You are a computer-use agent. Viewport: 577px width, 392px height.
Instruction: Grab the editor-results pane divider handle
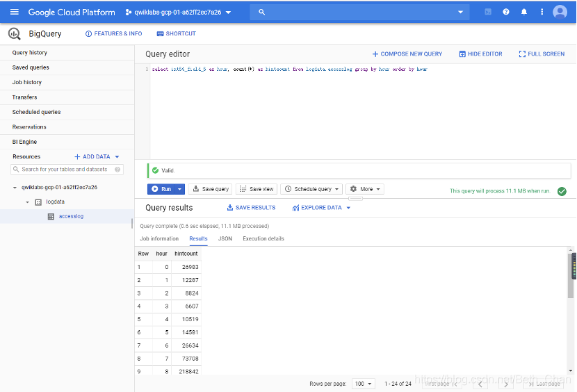[355, 199]
